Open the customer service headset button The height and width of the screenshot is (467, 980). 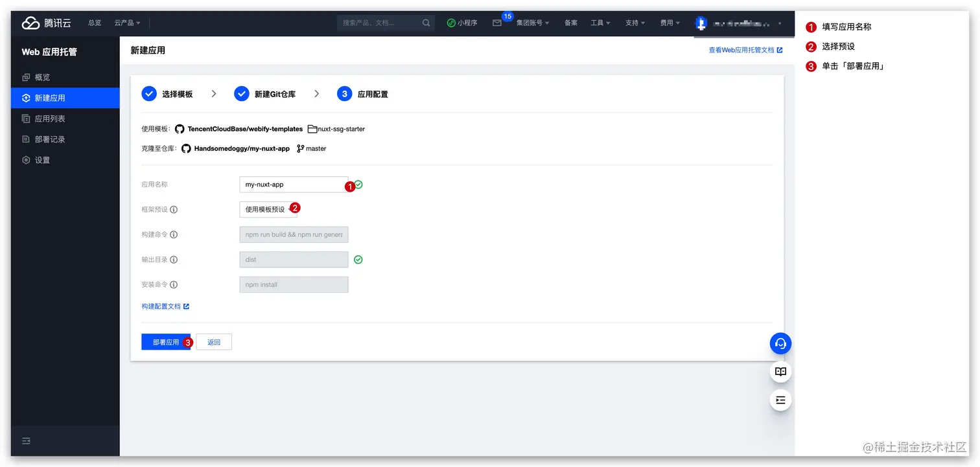click(780, 343)
